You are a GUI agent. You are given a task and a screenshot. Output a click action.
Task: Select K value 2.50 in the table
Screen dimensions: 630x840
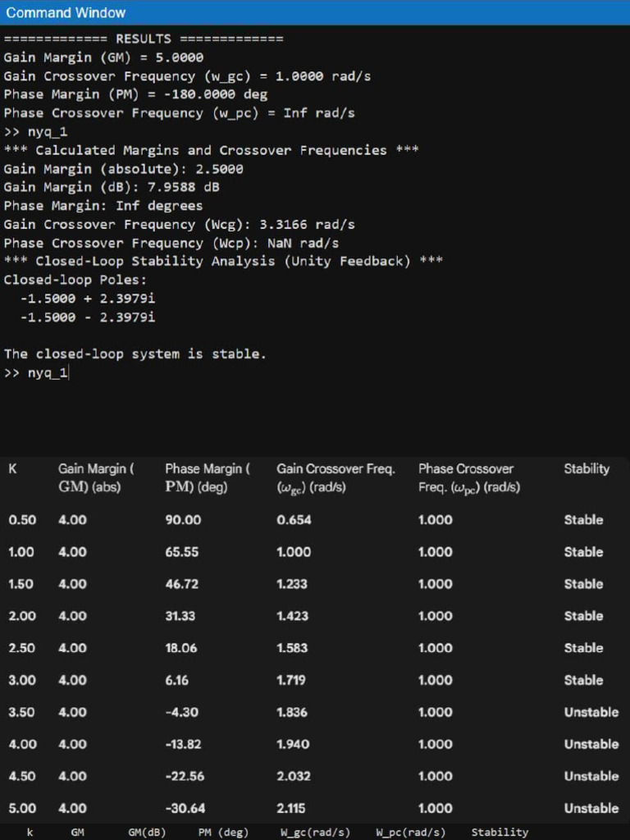21,648
